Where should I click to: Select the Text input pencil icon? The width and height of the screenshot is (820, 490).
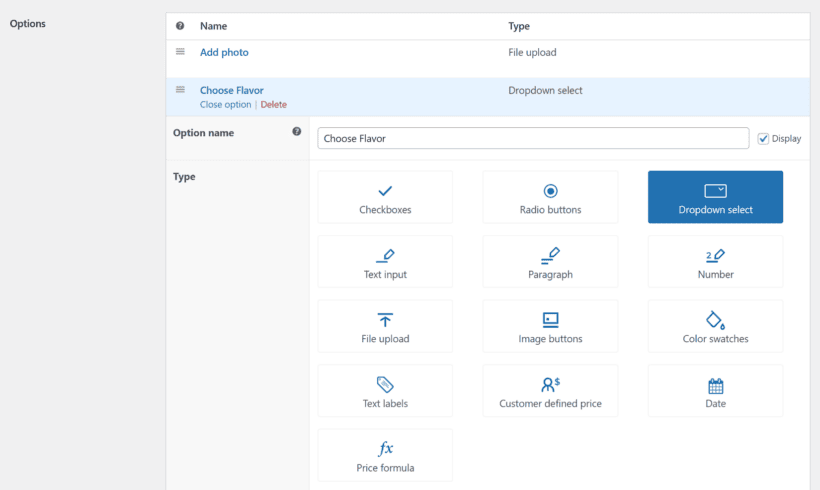click(385, 256)
